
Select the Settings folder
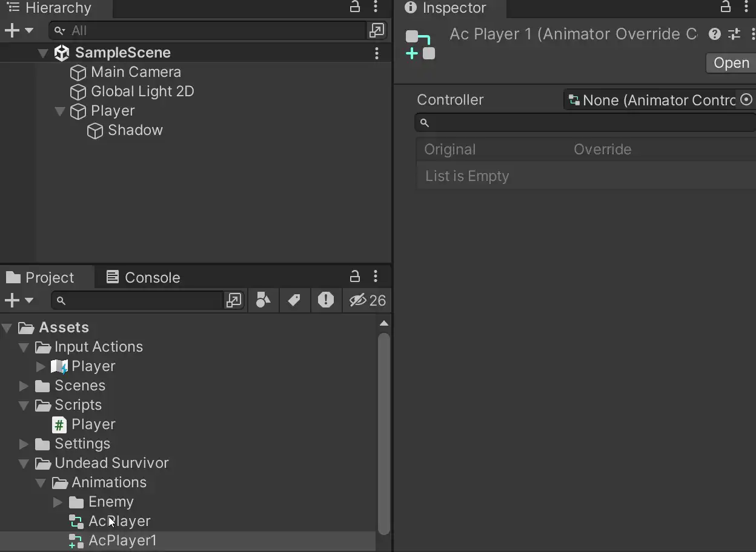point(82,444)
